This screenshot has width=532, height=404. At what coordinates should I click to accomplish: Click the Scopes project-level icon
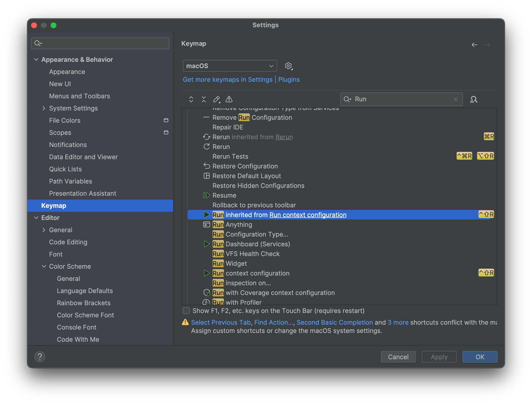pos(166,132)
